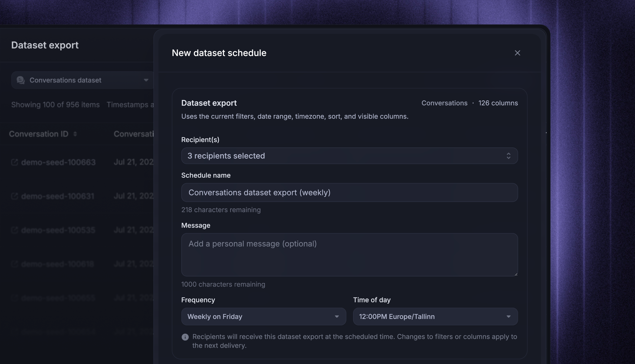Close the New dataset schedule dialog
Viewport: 635px width, 364px height.
point(517,53)
